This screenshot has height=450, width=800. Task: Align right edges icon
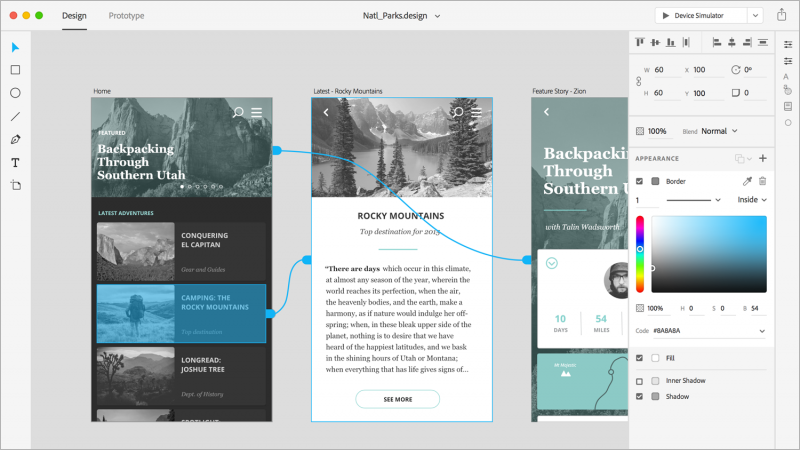[x=747, y=42]
